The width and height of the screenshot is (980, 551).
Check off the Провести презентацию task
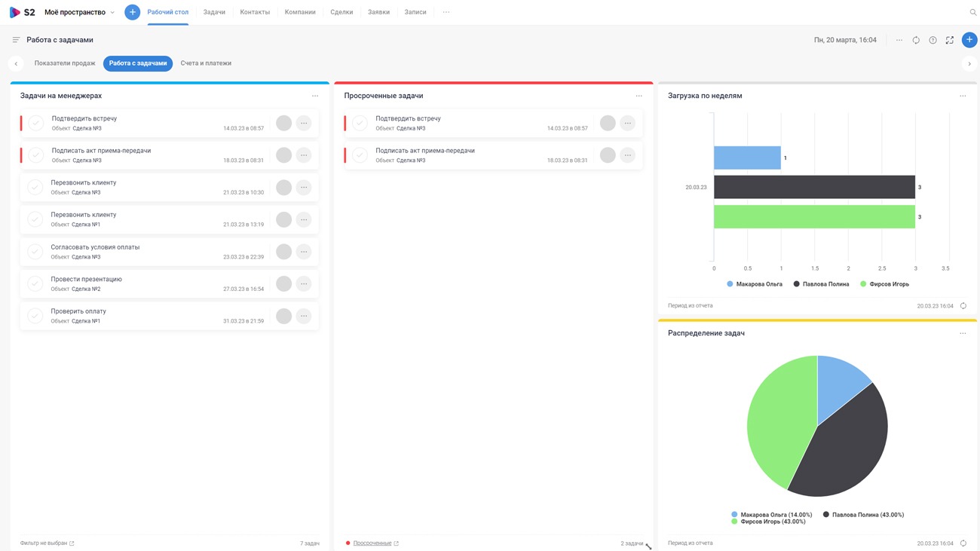(35, 283)
